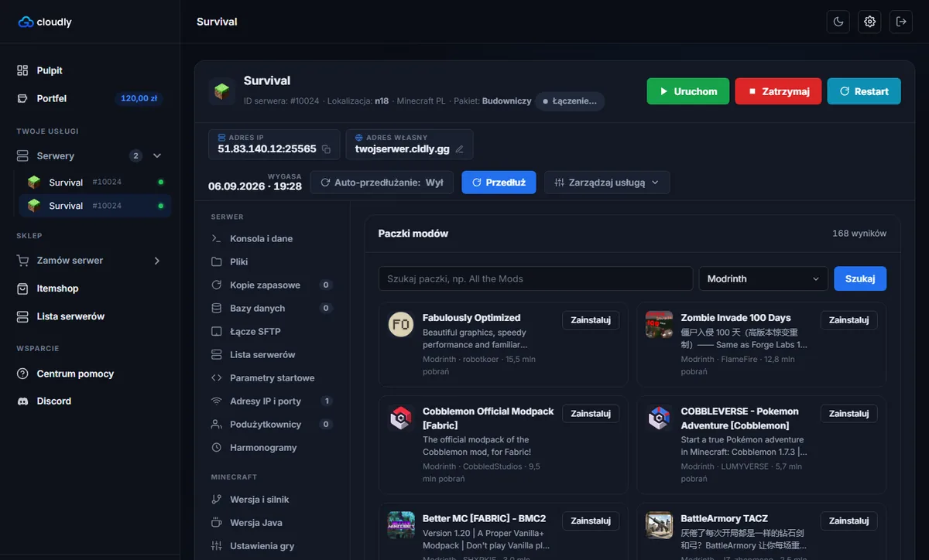
Task: Stop the server with Zatrzymaj
Action: point(778,91)
